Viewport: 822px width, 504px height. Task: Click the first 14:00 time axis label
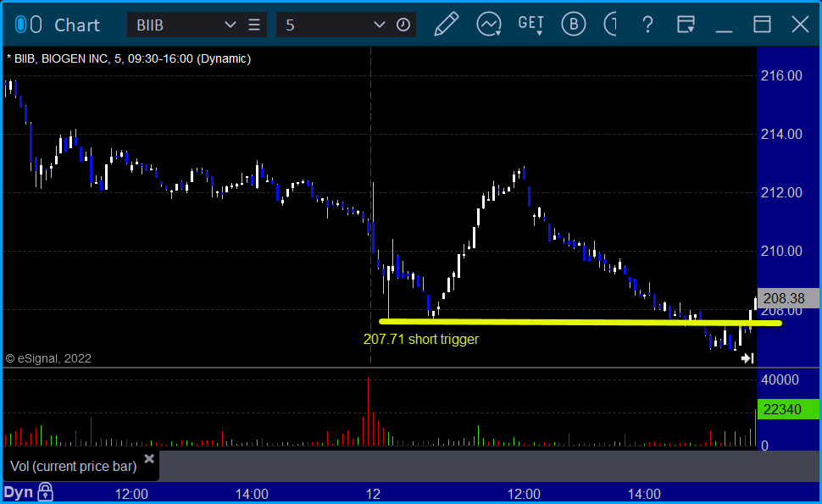[x=253, y=494]
